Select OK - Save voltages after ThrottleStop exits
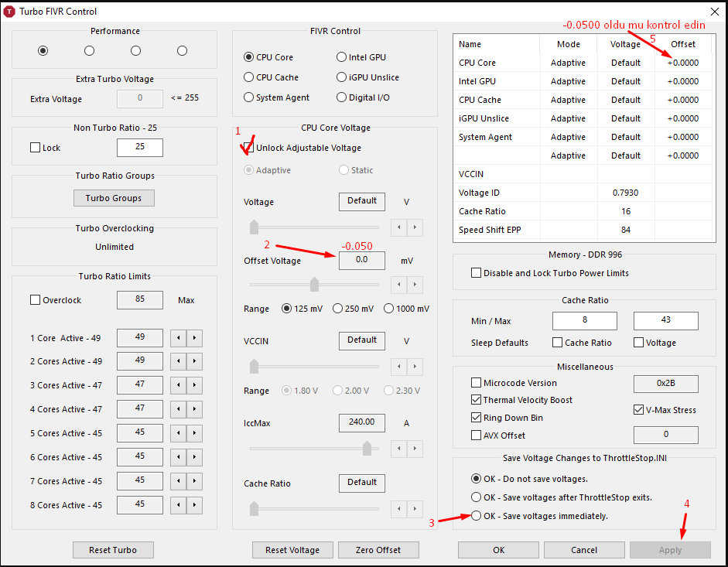 (x=476, y=497)
